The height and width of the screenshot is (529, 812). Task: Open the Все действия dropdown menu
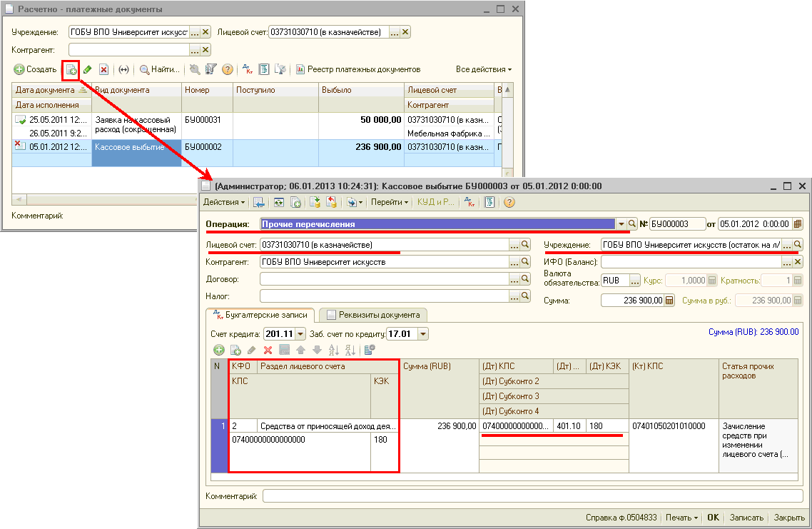pyautogui.click(x=484, y=69)
